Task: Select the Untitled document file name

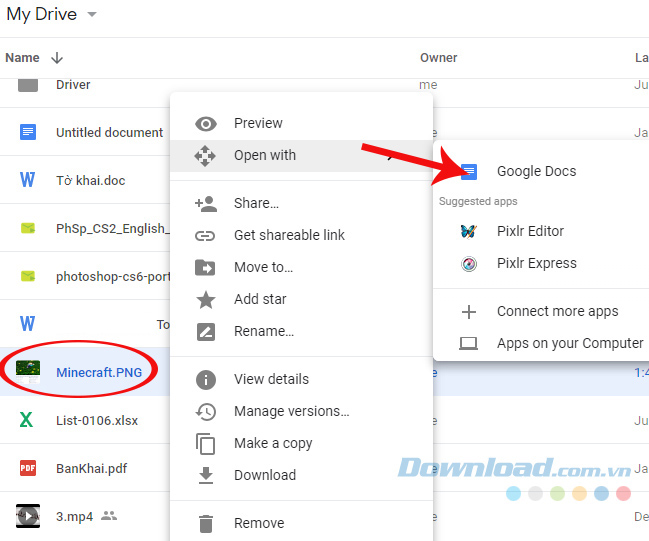Action: 110,132
